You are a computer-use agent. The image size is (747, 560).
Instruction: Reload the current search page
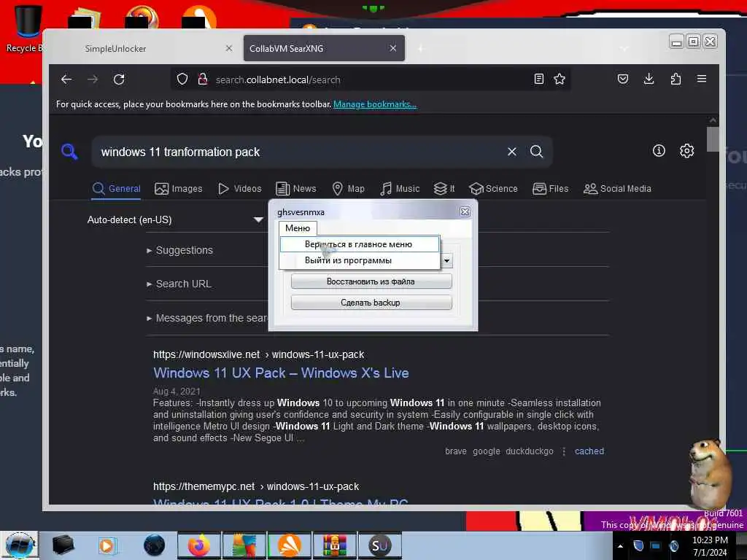[119, 79]
